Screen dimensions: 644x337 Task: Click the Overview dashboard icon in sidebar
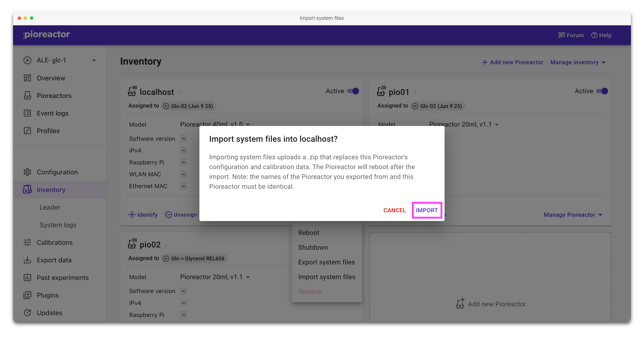[27, 78]
